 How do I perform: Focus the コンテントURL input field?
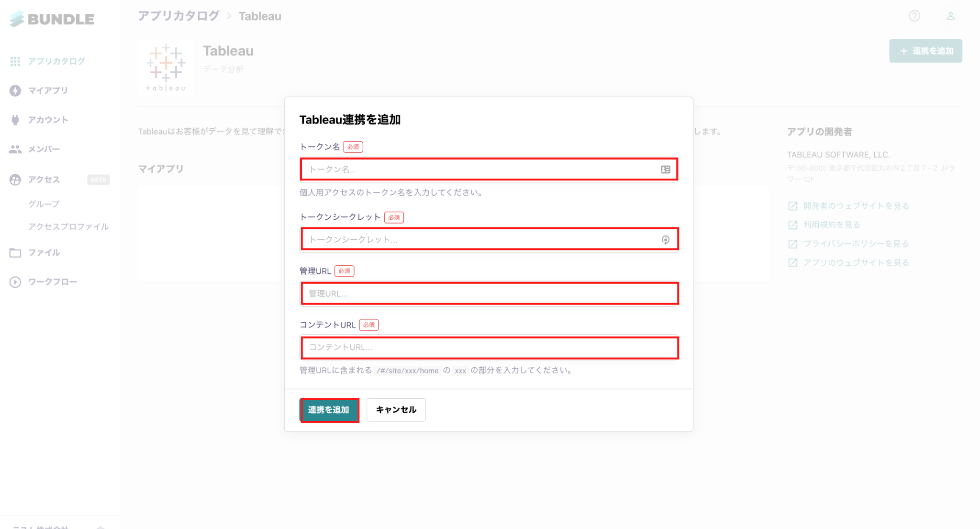tap(489, 348)
